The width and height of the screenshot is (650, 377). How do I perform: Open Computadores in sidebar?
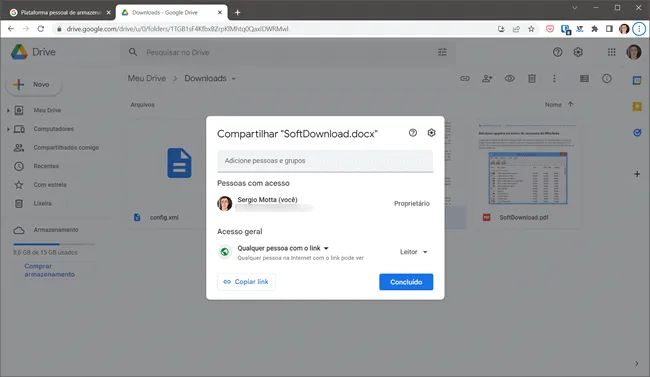click(53, 129)
